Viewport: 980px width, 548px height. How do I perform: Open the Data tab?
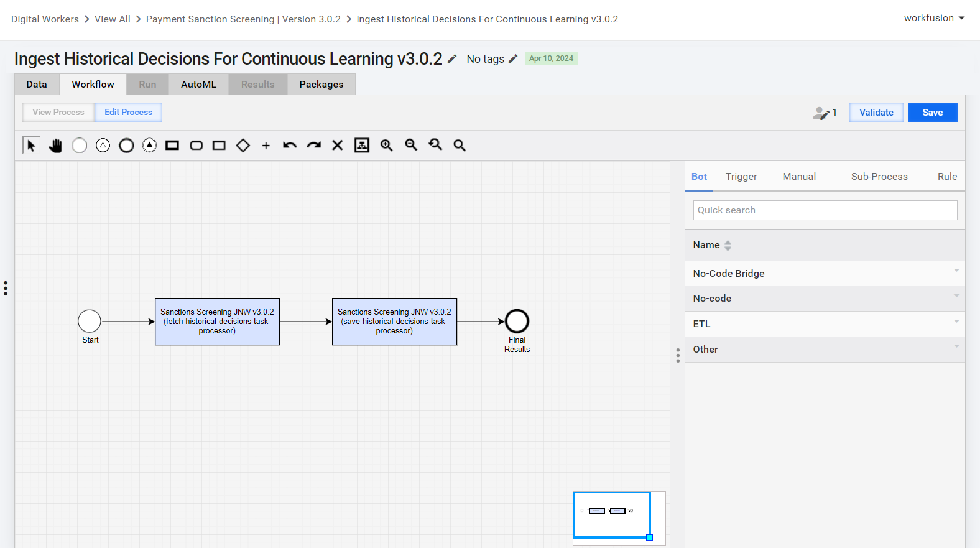[37, 85]
